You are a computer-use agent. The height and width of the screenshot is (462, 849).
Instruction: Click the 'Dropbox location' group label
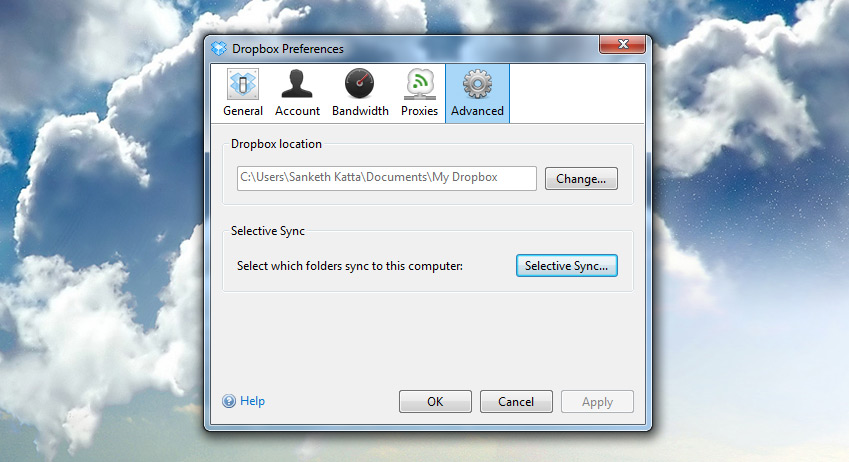pos(276,144)
